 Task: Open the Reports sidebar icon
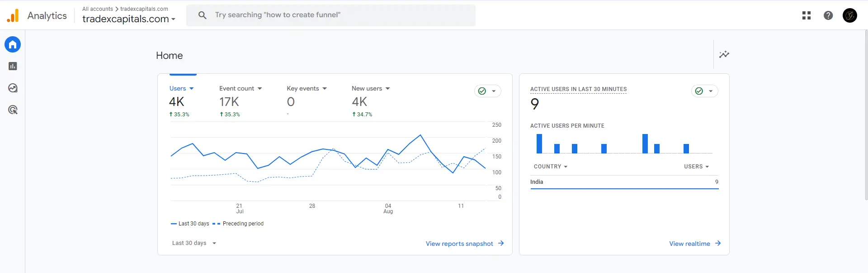[13, 66]
